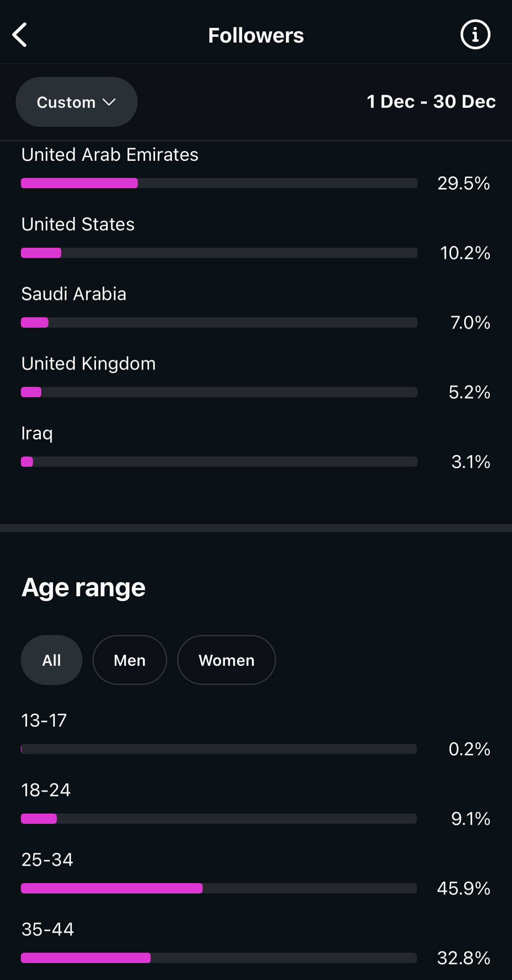Tap the Age range section heading
This screenshot has height=980, width=512.
[x=83, y=588]
